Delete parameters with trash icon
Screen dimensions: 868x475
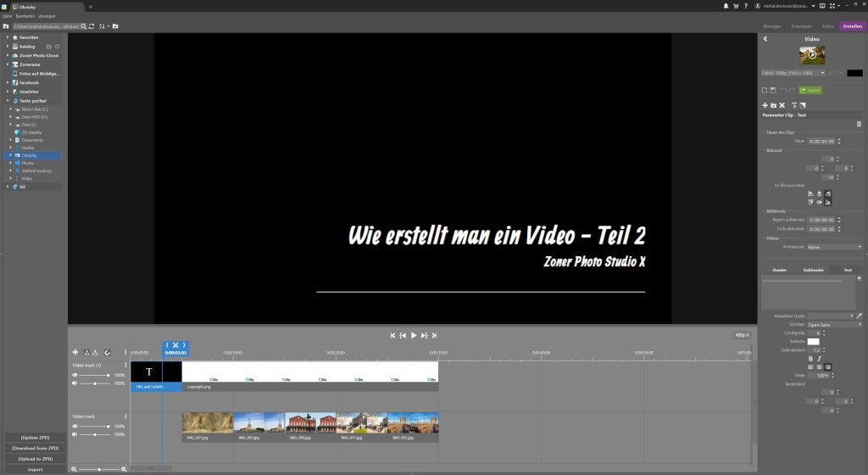(x=860, y=124)
